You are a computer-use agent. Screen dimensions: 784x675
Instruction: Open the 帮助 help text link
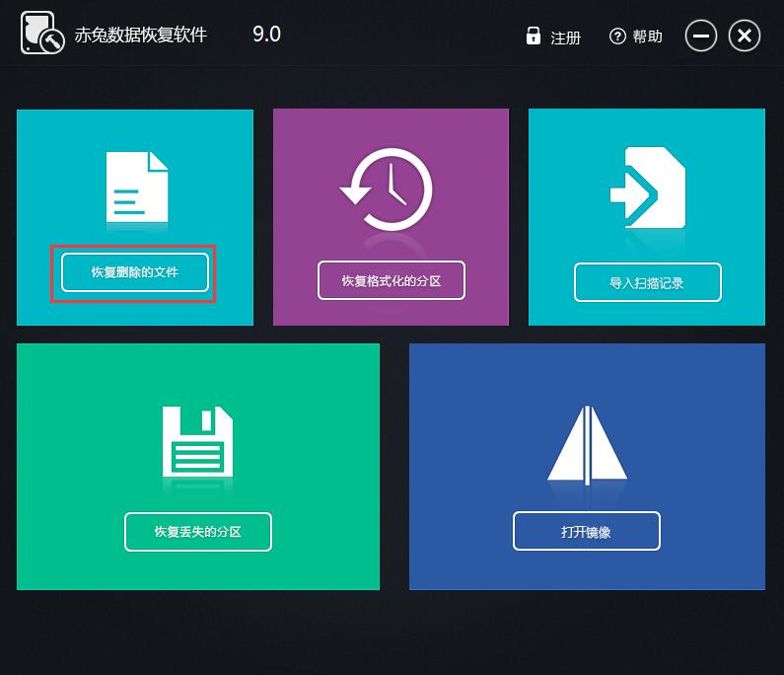[x=648, y=37]
